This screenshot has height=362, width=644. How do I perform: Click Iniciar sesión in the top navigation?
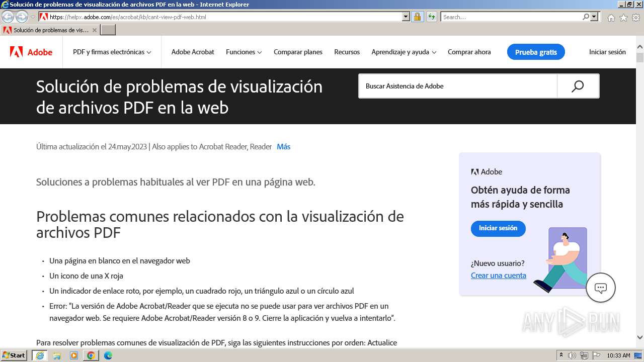point(607,52)
